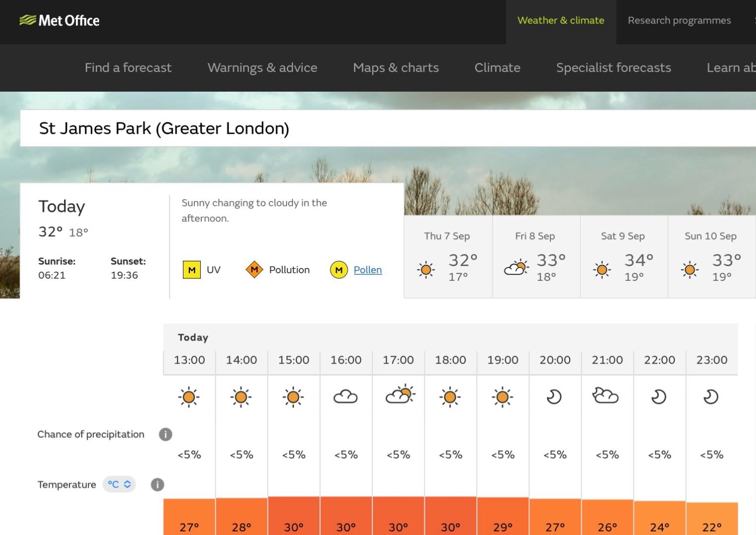Open Specialist forecasts menu
The width and height of the screenshot is (756, 535).
pyautogui.click(x=614, y=68)
